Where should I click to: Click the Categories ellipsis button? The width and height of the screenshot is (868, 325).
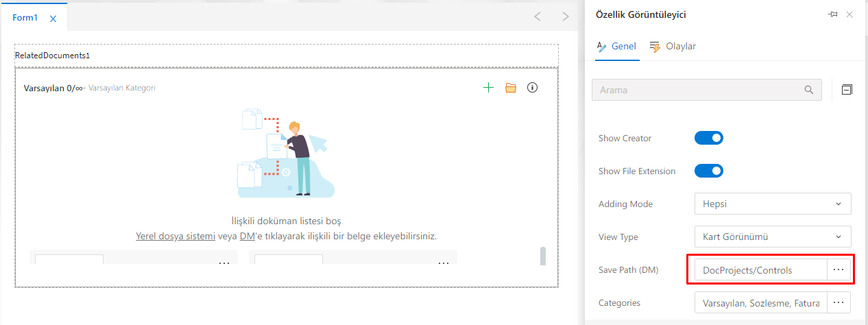[x=839, y=302]
